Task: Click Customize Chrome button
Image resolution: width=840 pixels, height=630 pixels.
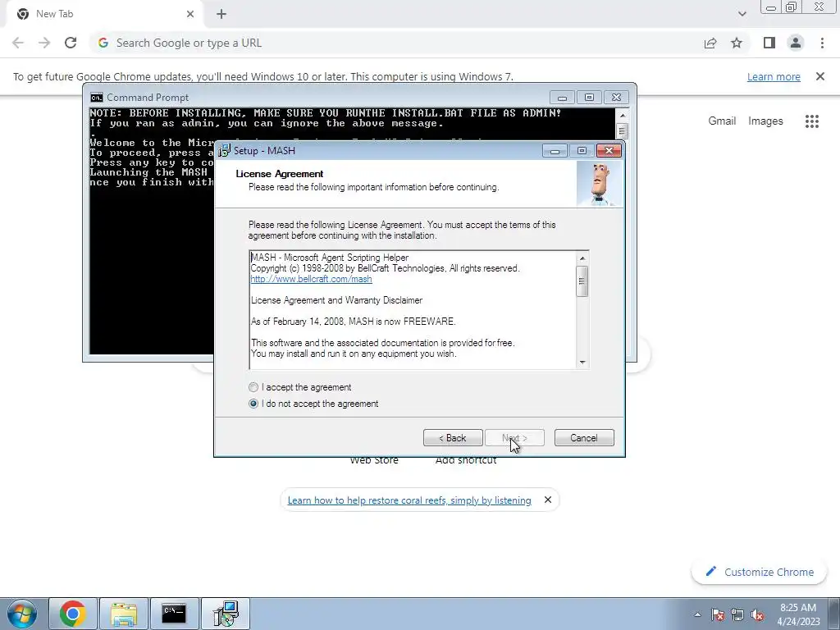Action: pyautogui.click(x=760, y=572)
